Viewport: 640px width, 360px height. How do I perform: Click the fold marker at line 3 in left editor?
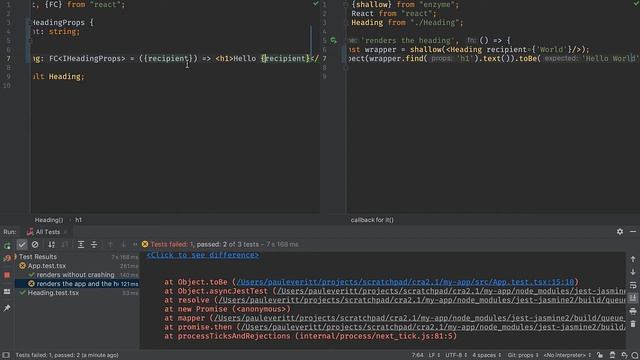coord(29,22)
